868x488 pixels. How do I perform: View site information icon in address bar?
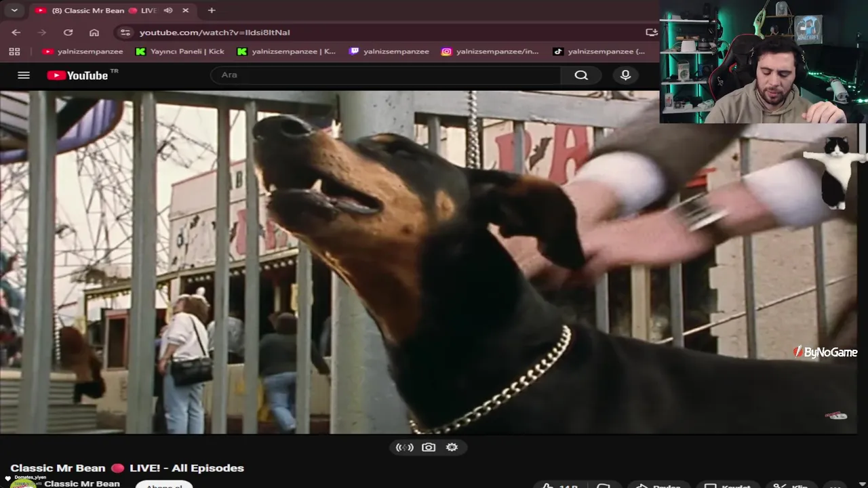125,33
